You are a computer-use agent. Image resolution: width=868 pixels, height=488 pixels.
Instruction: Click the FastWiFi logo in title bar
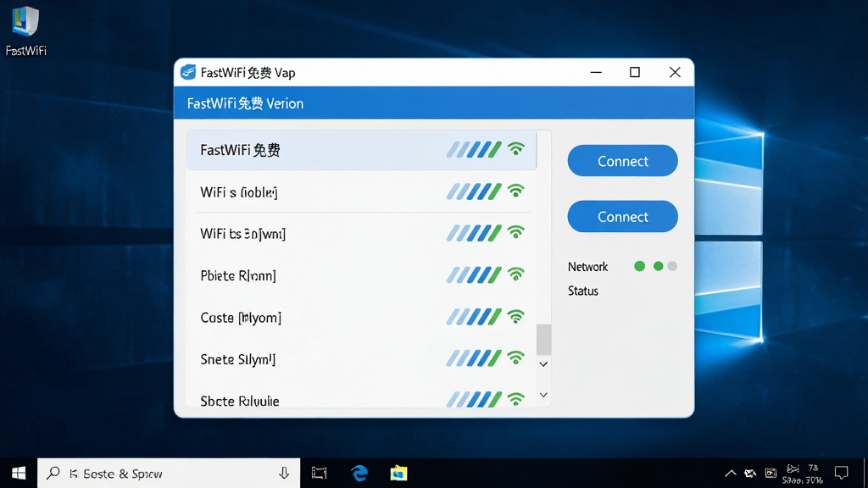188,72
